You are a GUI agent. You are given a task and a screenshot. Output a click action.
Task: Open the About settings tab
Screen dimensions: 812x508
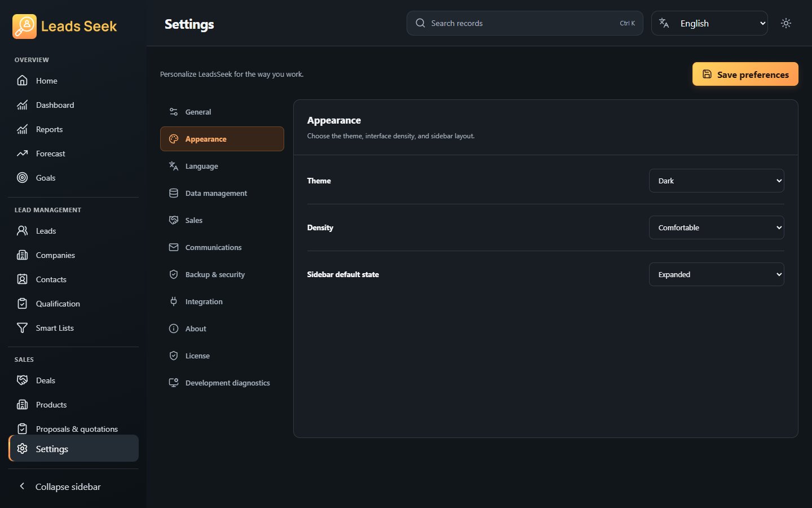[222, 329]
